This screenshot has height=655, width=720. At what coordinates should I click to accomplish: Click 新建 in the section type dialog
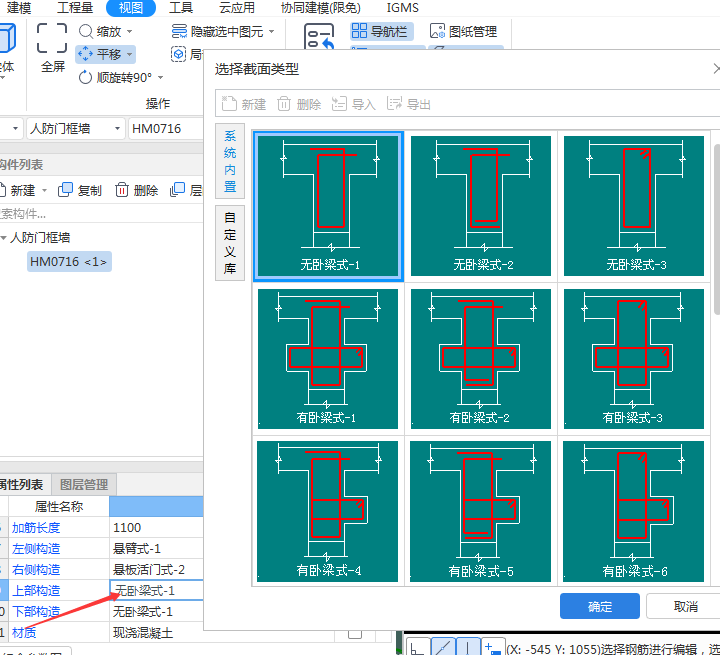[244, 104]
